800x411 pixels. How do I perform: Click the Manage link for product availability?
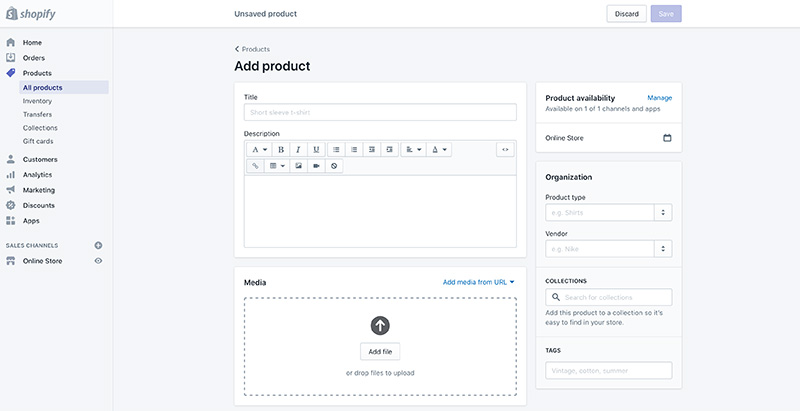pos(659,98)
